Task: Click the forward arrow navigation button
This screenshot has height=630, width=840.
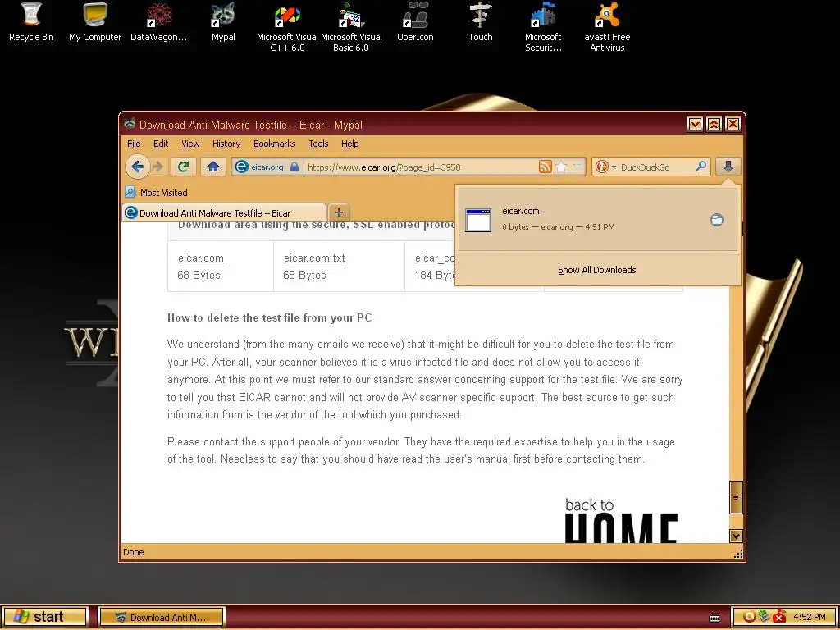Action: pos(158,167)
